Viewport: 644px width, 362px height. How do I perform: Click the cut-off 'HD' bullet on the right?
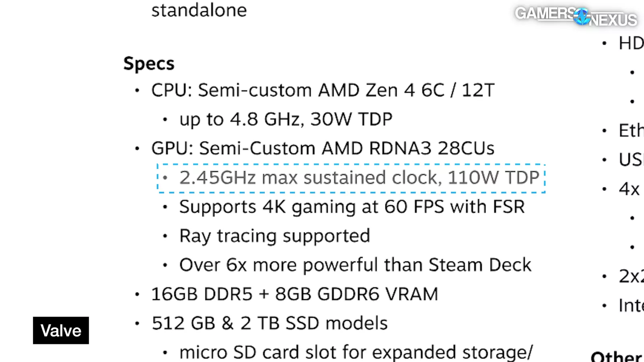click(x=631, y=43)
